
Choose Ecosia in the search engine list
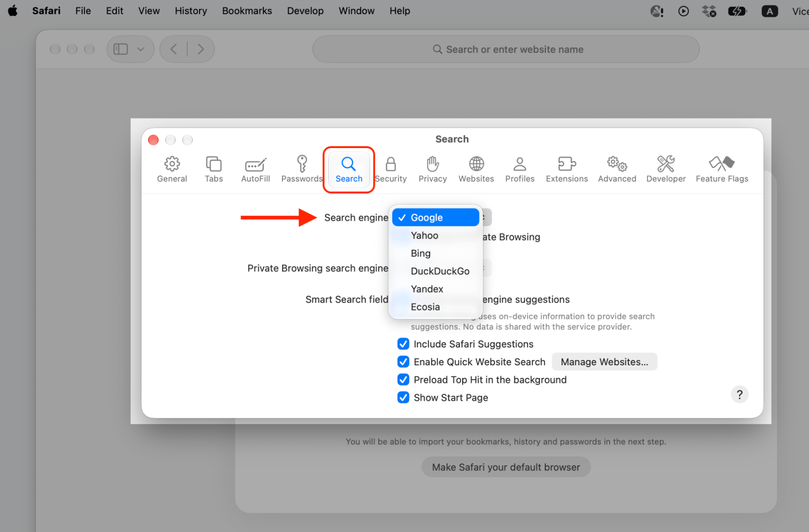click(x=435, y=307)
